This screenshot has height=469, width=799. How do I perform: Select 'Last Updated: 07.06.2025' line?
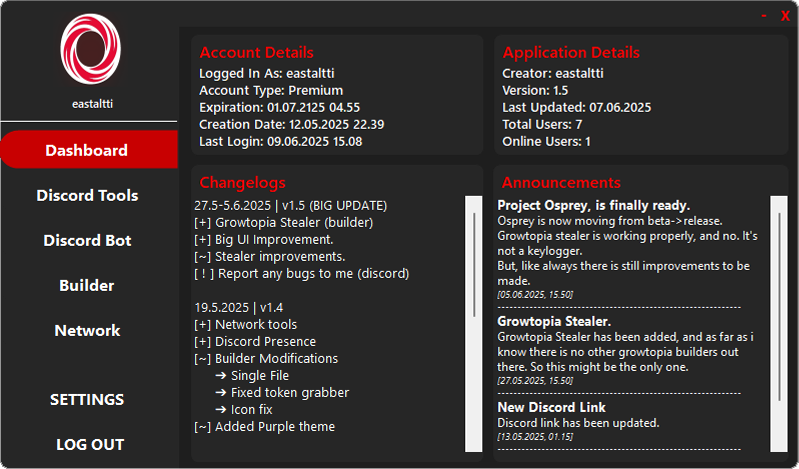tap(576, 108)
